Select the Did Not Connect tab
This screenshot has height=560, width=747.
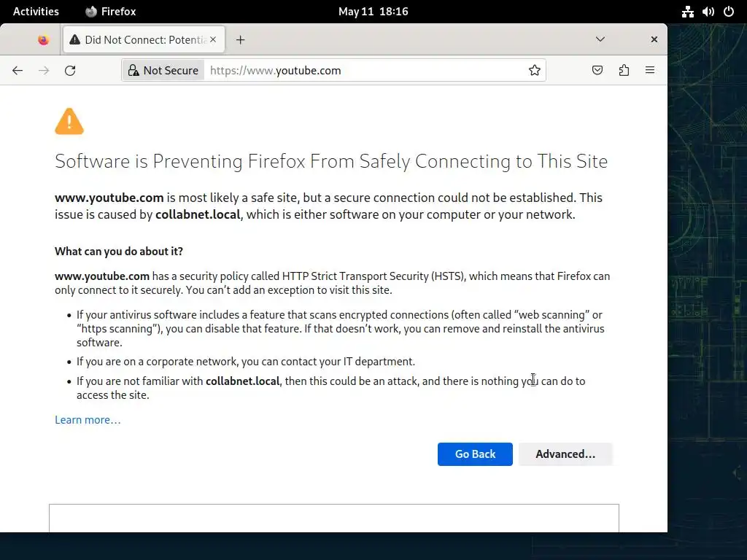[144, 40]
